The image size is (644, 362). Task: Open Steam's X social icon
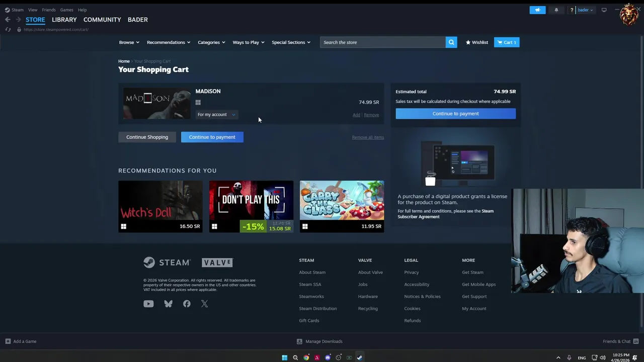[204, 304]
